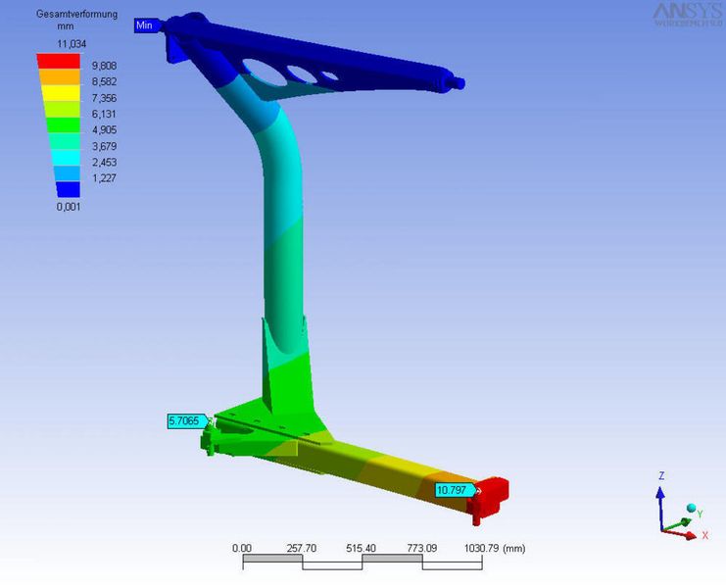Select the dark blue legend band
The image size is (726, 588).
[x=68, y=189]
